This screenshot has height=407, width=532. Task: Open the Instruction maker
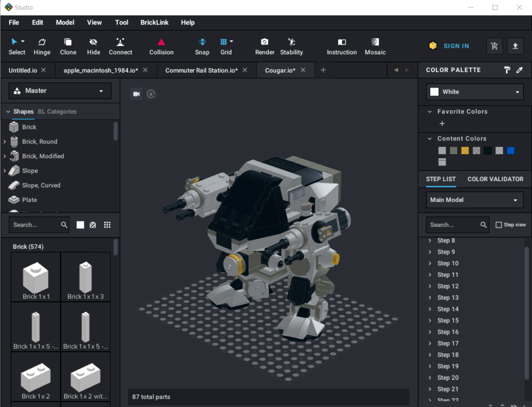point(341,46)
